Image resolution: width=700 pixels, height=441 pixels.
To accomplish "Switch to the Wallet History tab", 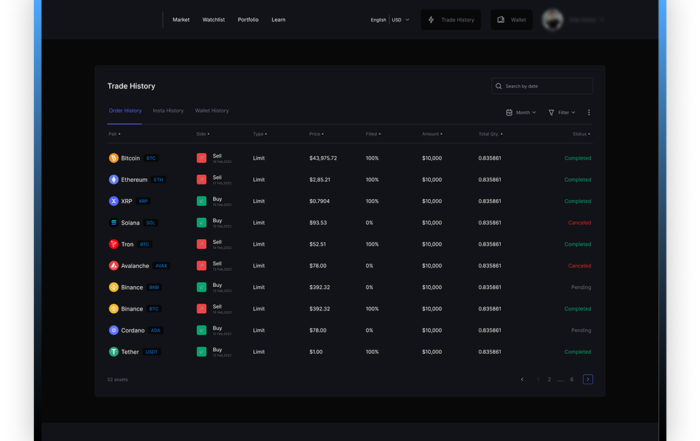I will coord(212,111).
